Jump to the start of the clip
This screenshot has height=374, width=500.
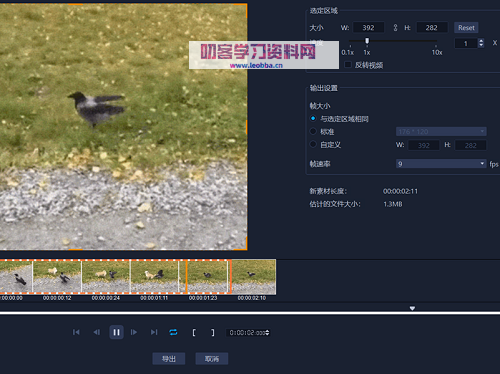(x=76, y=332)
